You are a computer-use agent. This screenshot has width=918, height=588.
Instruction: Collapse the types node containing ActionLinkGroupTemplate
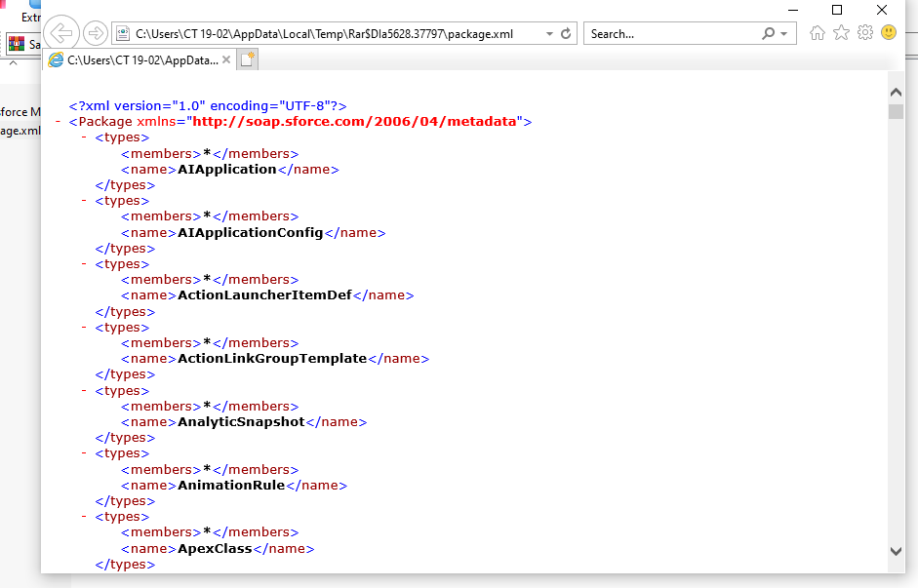click(84, 327)
